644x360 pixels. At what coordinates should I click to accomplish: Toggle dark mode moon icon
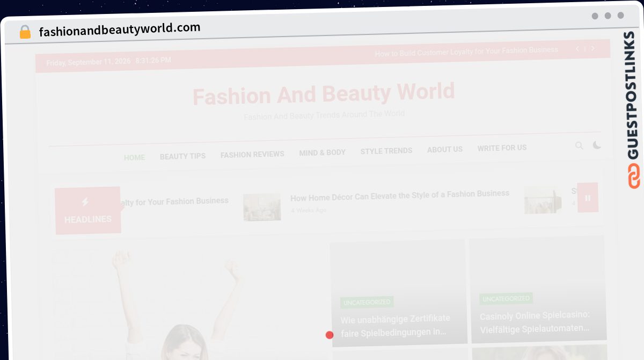(x=597, y=145)
